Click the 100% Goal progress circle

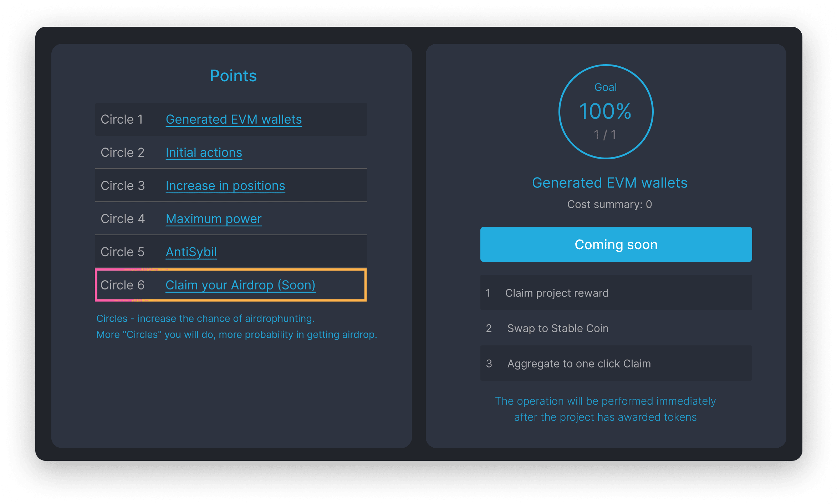606,112
